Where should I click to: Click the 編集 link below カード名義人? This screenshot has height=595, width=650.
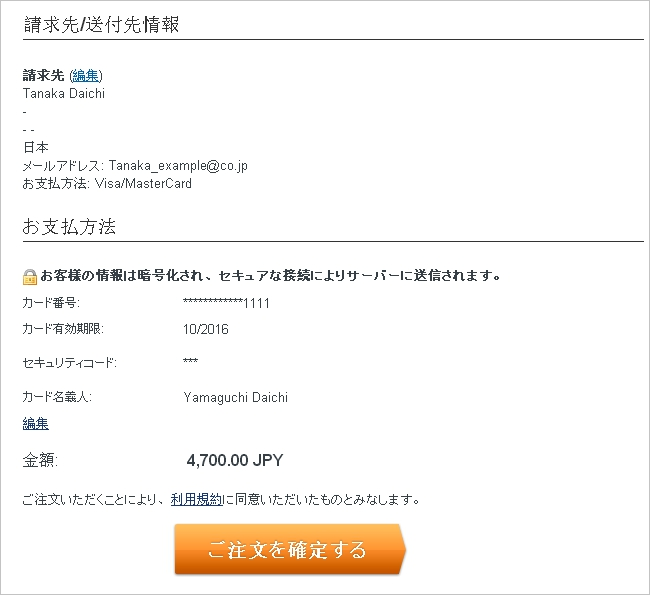(x=35, y=424)
